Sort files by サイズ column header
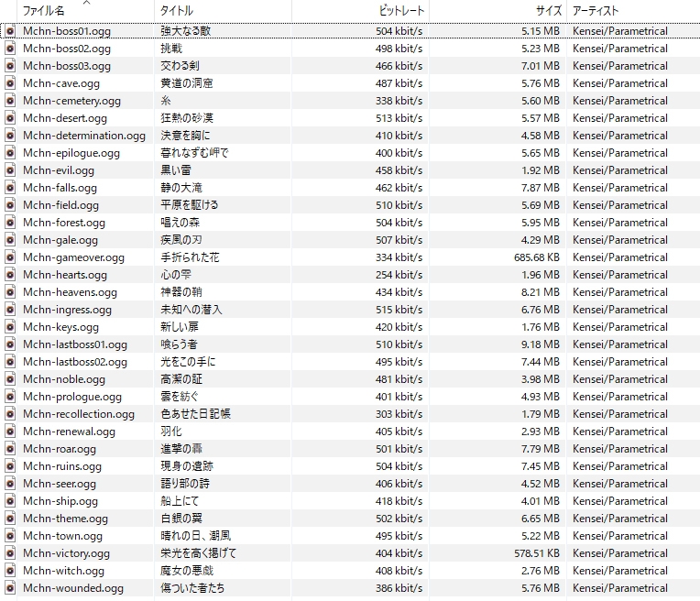Viewport: 700px width, 601px height. [548, 11]
